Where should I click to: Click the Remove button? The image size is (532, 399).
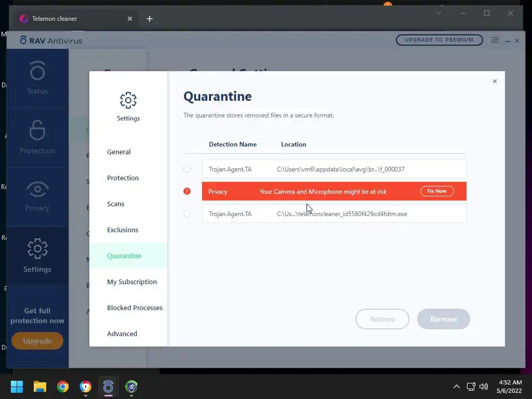pos(444,319)
